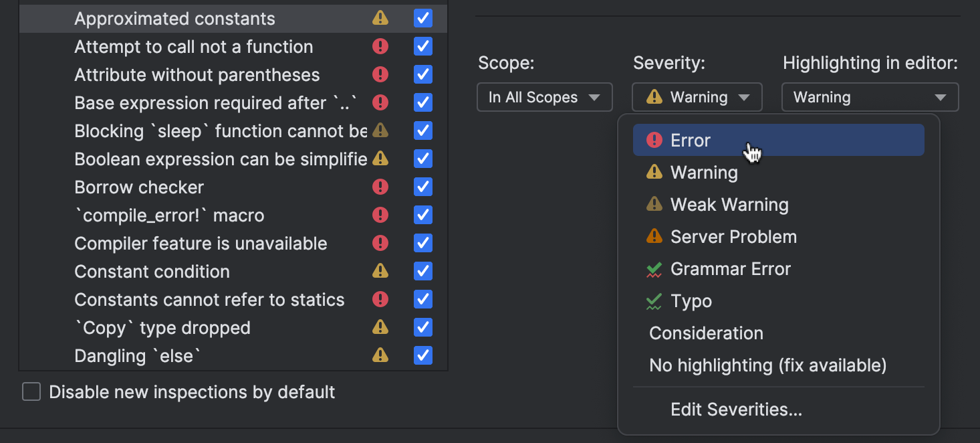Click the orange Server Problem icon
The image size is (980, 443).
tap(654, 237)
